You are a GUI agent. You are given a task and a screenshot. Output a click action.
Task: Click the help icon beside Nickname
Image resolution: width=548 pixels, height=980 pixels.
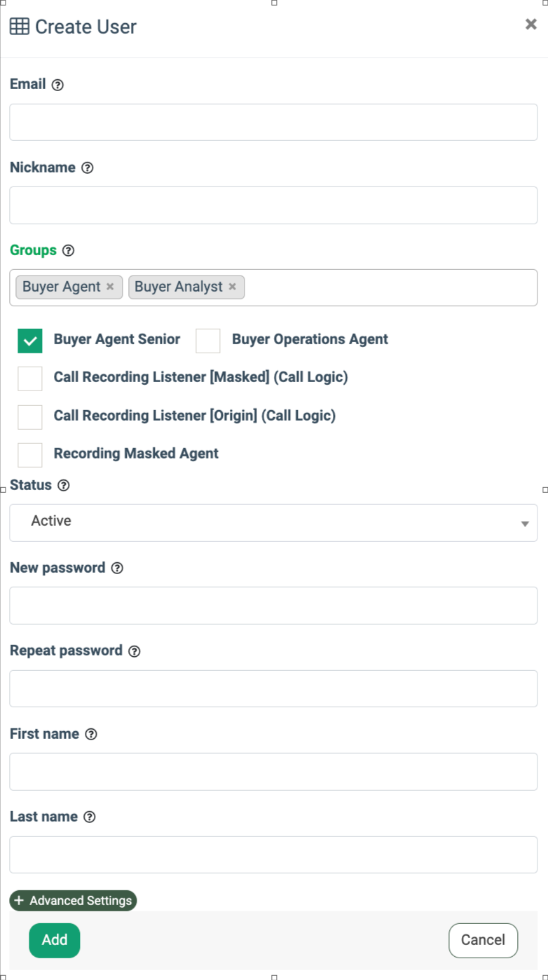[x=87, y=168]
